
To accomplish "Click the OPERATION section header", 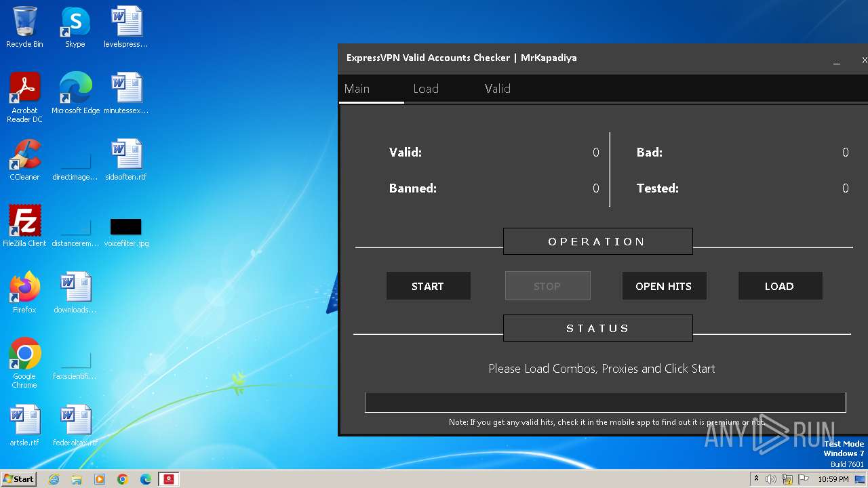I will 597,241.
